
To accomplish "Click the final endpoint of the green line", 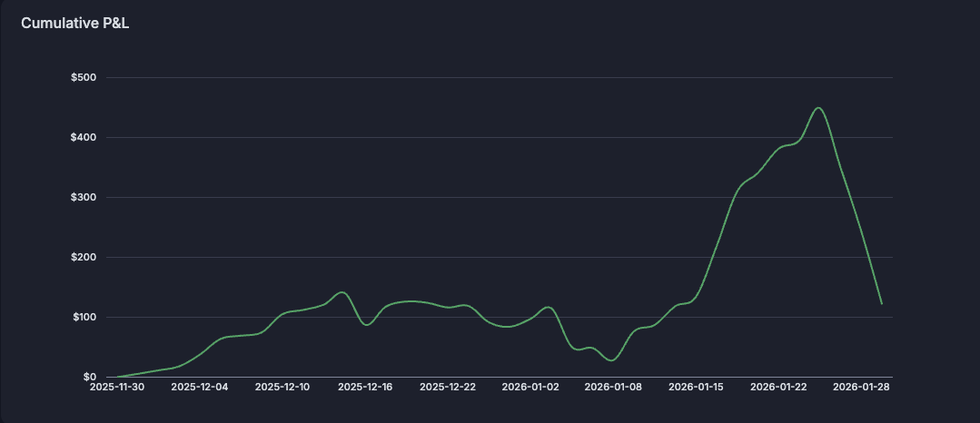I will 882,303.
